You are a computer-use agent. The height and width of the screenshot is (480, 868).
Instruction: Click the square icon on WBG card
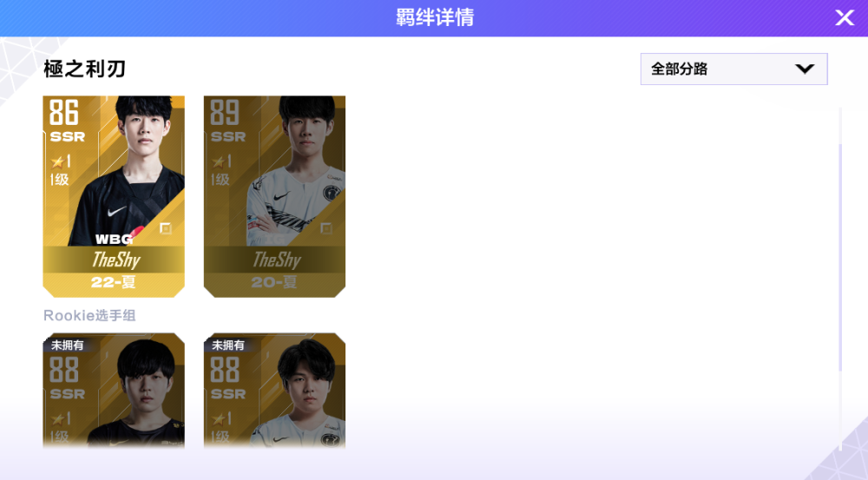tap(166, 228)
